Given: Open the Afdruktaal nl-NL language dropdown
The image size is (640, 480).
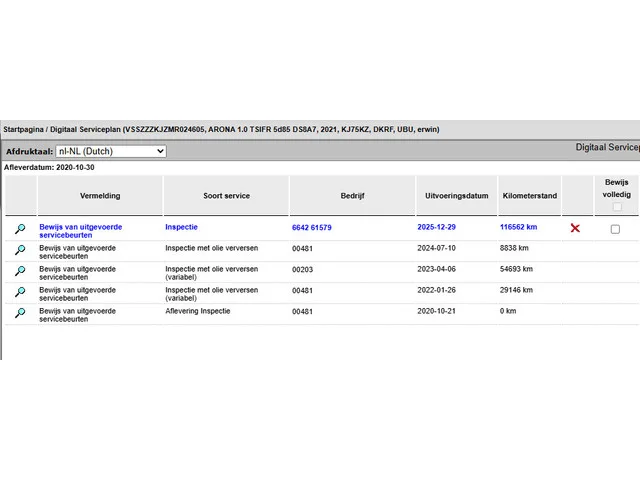Looking at the screenshot, I should pos(111,151).
